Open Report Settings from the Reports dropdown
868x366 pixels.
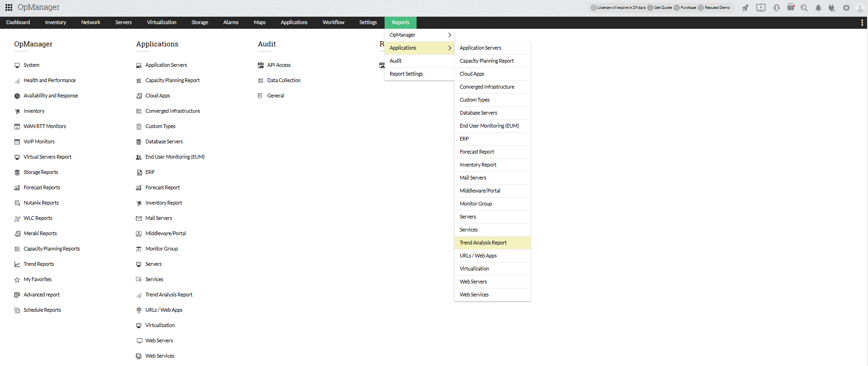[419, 74]
